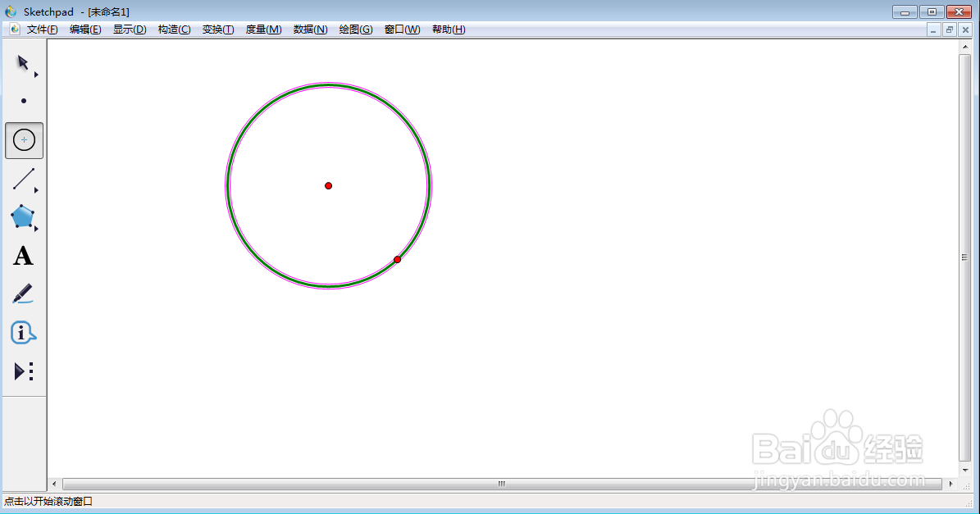This screenshot has width=980, height=514.
Task: Select the Polygon tool
Action: 22,216
